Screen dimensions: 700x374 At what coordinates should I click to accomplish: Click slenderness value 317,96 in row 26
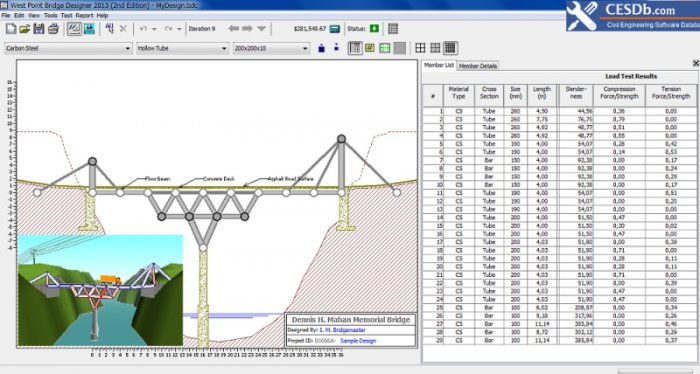(x=583, y=316)
